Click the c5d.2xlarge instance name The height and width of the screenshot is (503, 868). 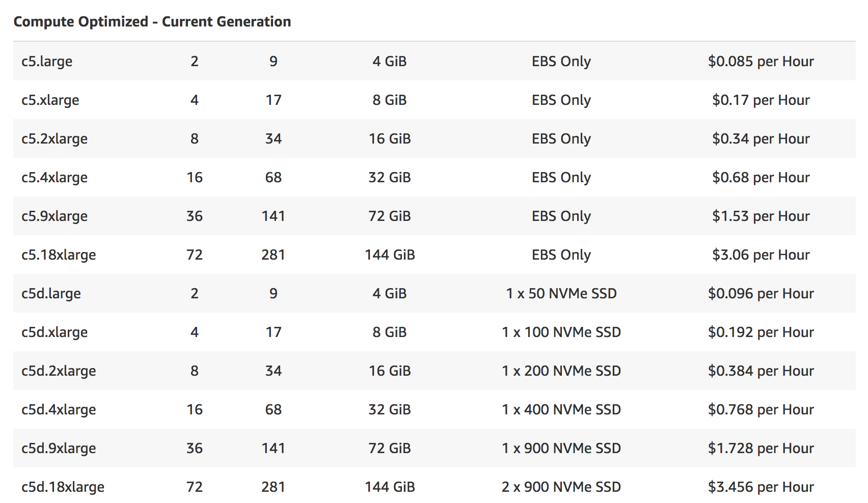59,371
